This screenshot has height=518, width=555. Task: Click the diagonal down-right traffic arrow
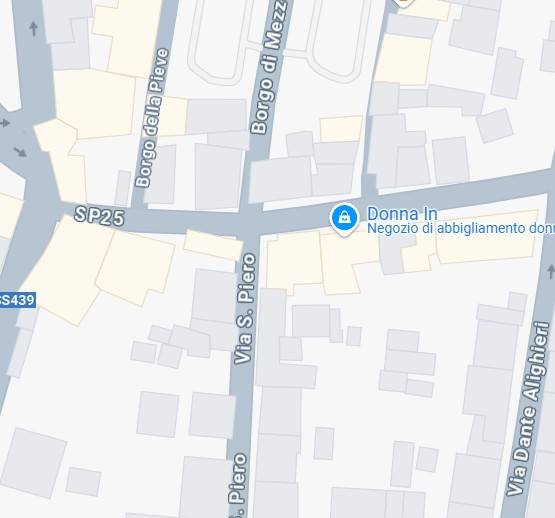pyautogui.click(x=20, y=152)
